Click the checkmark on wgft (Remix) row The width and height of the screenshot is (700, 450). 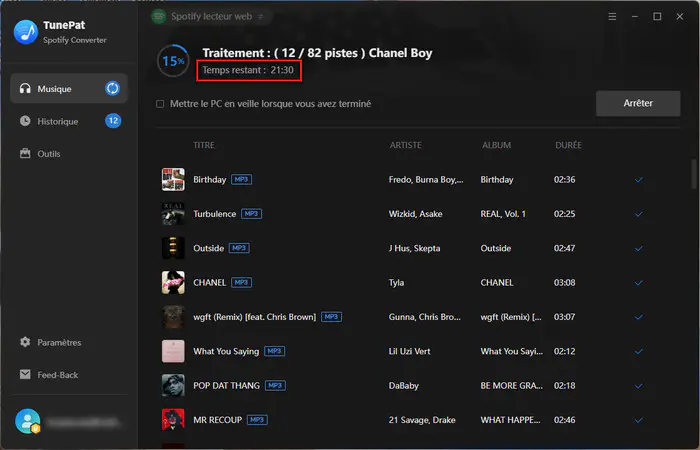[639, 317]
